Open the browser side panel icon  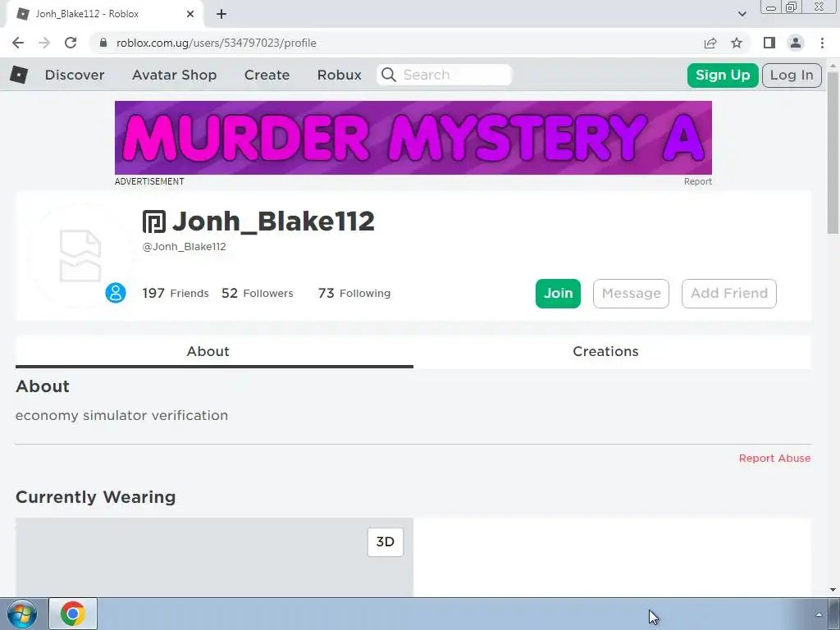769,43
